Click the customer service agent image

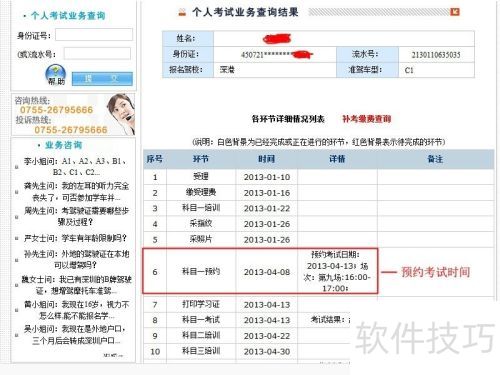pyautogui.click(x=121, y=114)
